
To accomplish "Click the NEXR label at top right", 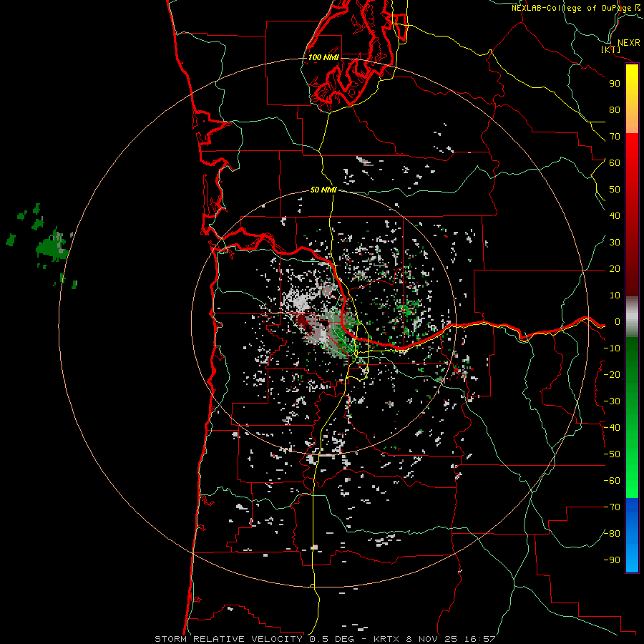I will [629, 43].
